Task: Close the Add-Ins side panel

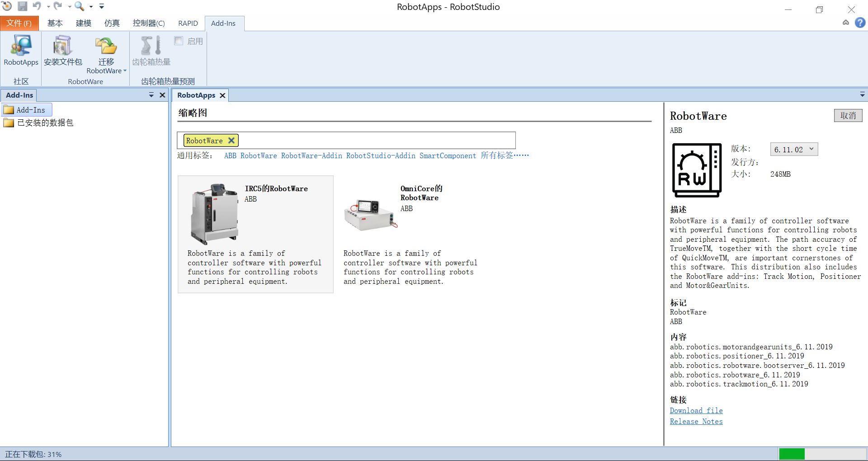Action: coord(162,95)
